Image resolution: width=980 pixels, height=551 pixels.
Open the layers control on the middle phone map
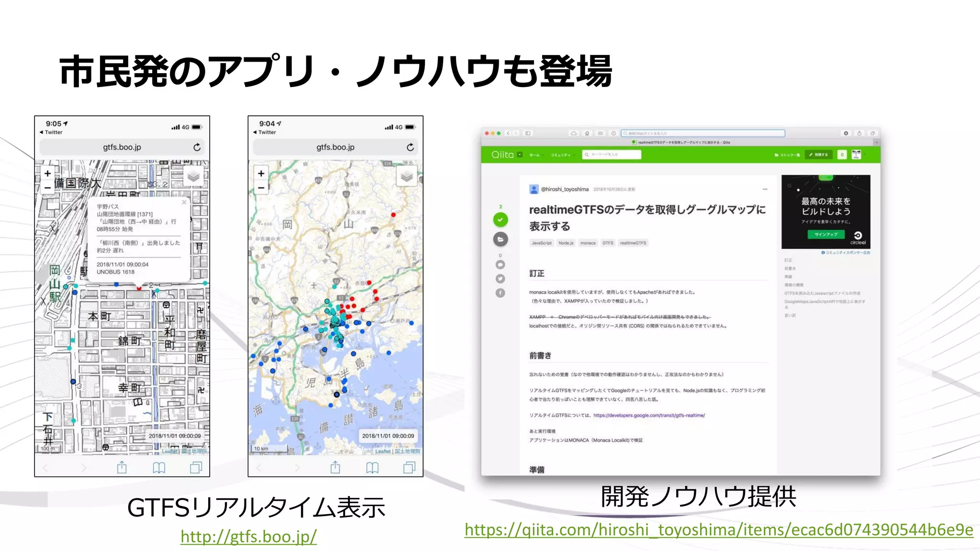407,177
